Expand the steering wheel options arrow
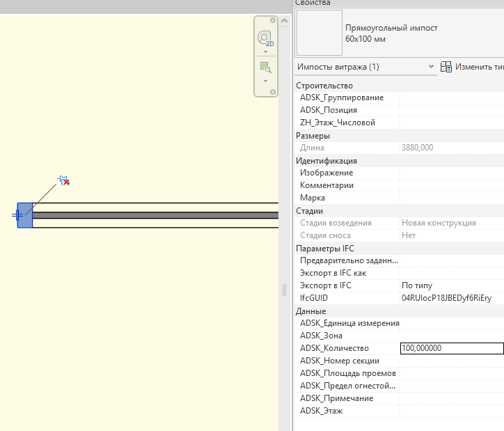Image resolution: width=504 pixels, height=431 pixels. (265, 52)
